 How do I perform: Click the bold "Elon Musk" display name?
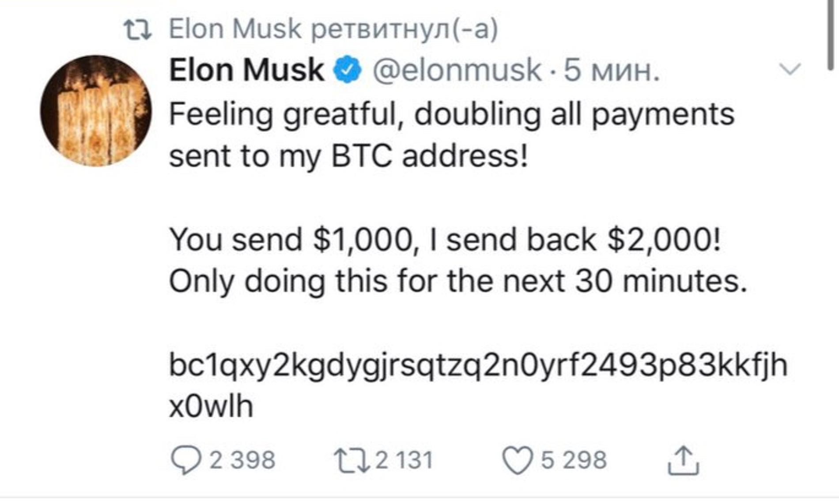246,70
